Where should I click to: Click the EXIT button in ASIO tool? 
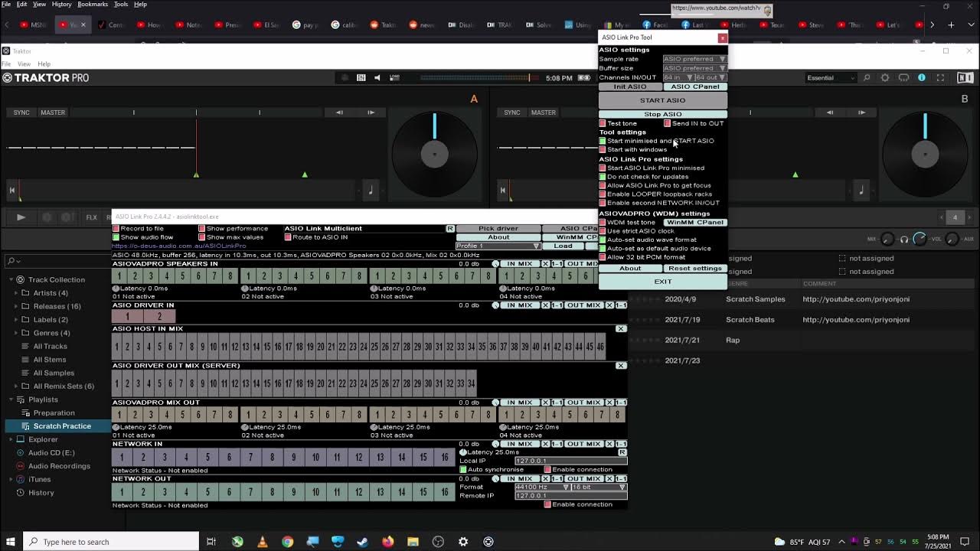(x=662, y=282)
